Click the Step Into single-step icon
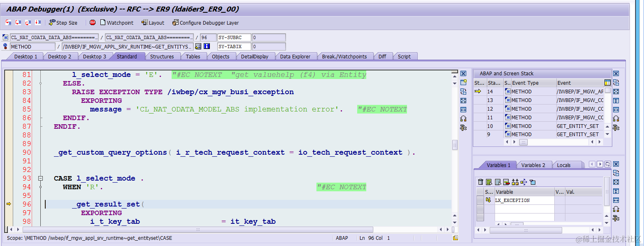The image size is (644, 246). [9, 23]
